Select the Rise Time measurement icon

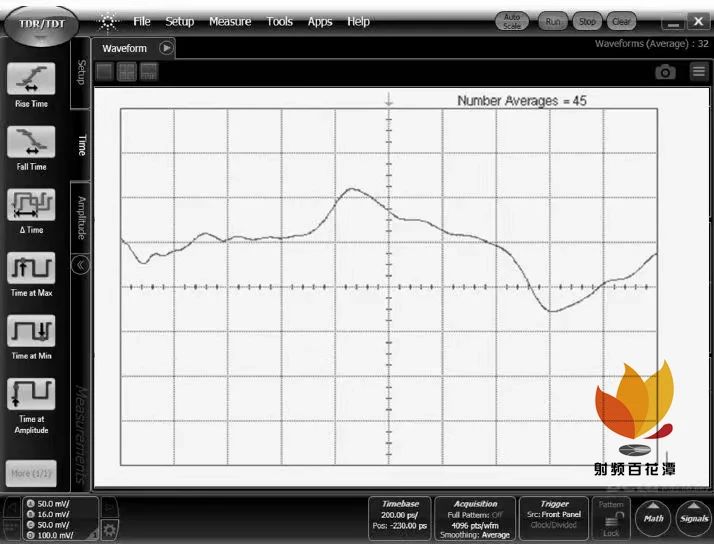click(31, 79)
